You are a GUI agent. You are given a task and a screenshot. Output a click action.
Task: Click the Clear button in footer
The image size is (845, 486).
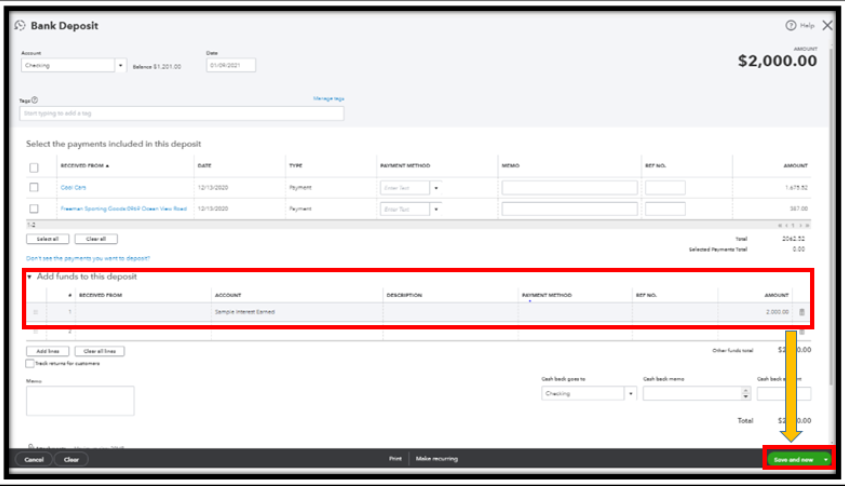coord(71,460)
